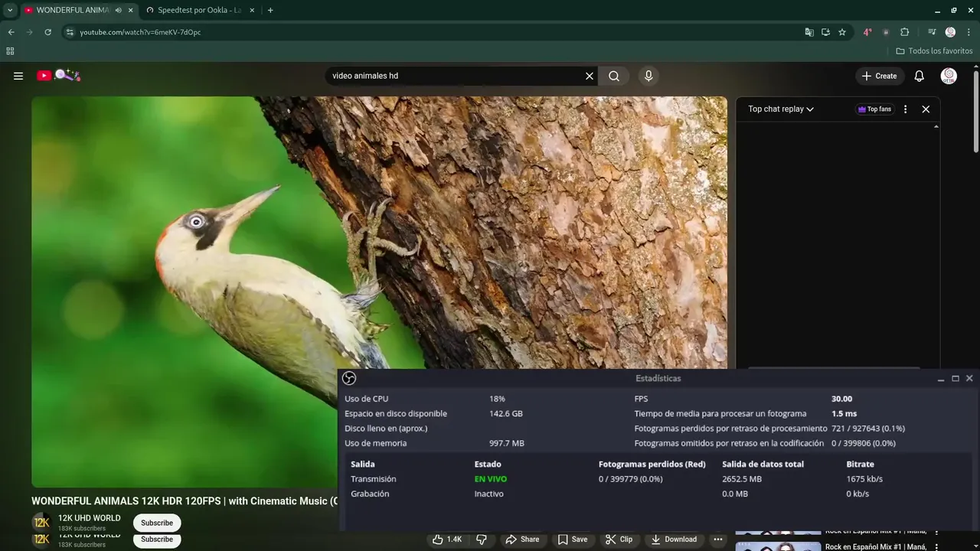Clear the YouTube search box text
Viewport: 980px width, 551px height.
pos(590,76)
